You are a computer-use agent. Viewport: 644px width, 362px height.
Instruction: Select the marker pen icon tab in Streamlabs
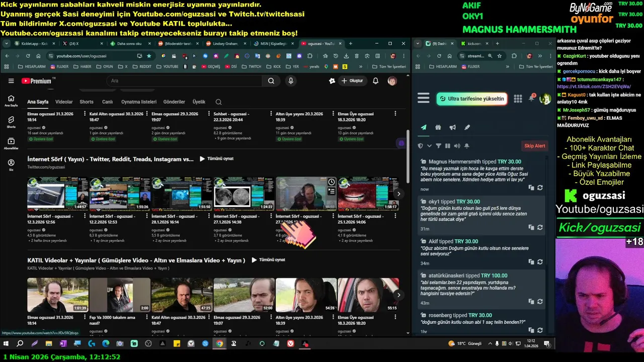(467, 128)
